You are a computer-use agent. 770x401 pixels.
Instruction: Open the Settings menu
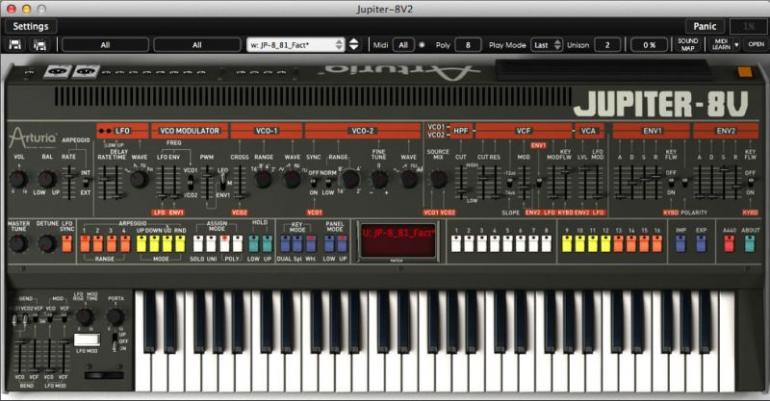click(x=30, y=27)
